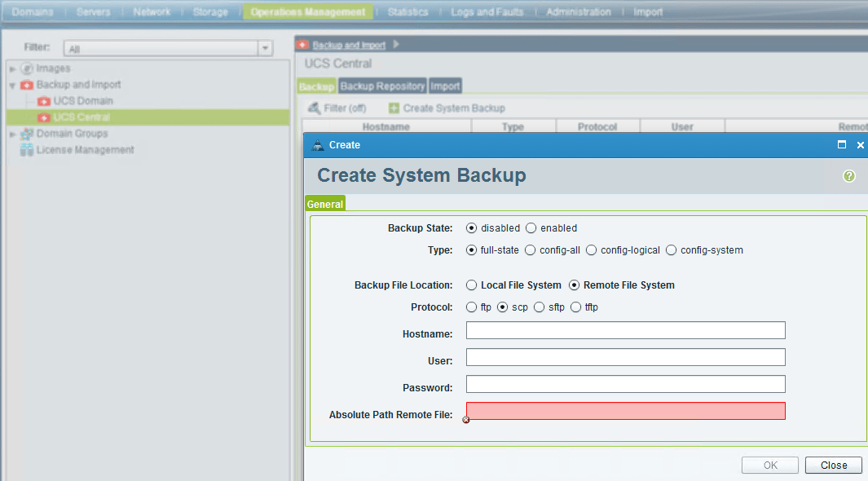This screenshot has width=868, height=481.
Task: Open the Statistics menu
Action: coord(408,11)
